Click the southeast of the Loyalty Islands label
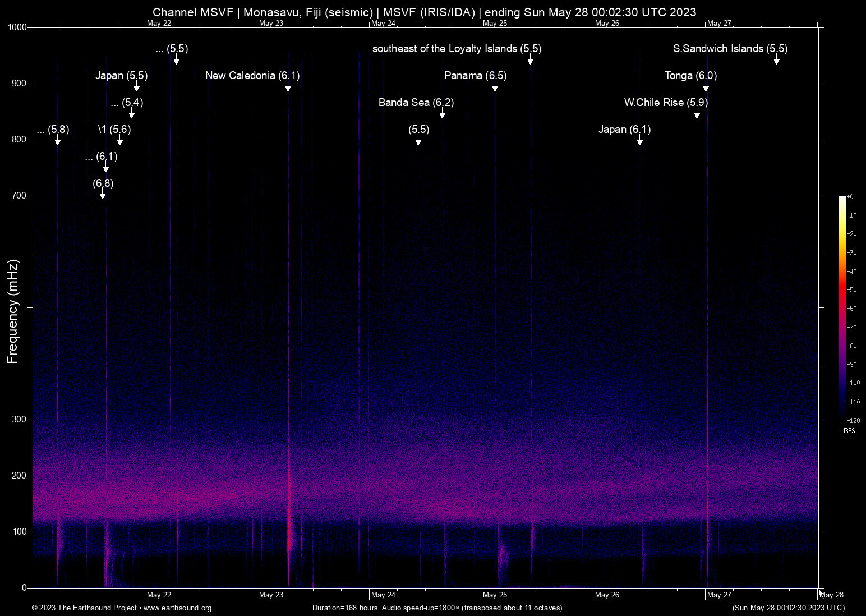Image resolution: width=866 pixels, height=616 pixels. coord(457,49)
